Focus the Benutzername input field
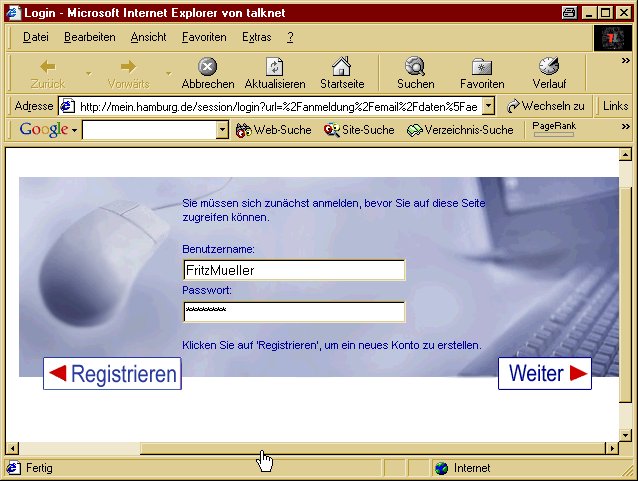Viewport: 638px width, 481px height. pyautogui.click(x=294, y=270)
